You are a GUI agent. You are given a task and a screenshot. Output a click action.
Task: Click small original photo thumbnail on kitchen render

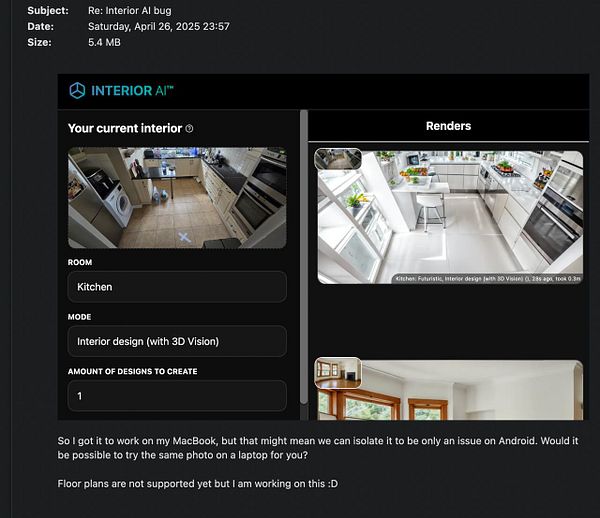[x=338, y=159]
